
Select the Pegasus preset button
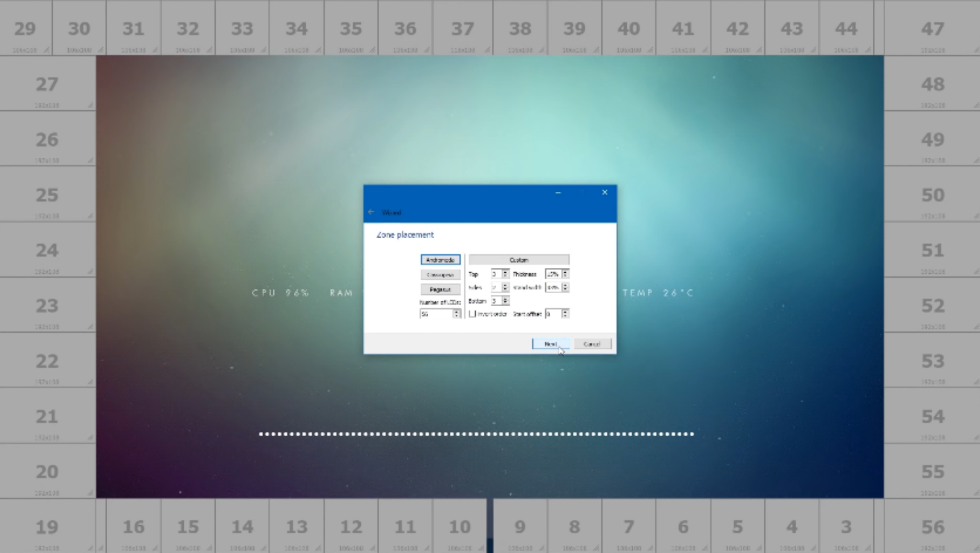click(440, 289)
